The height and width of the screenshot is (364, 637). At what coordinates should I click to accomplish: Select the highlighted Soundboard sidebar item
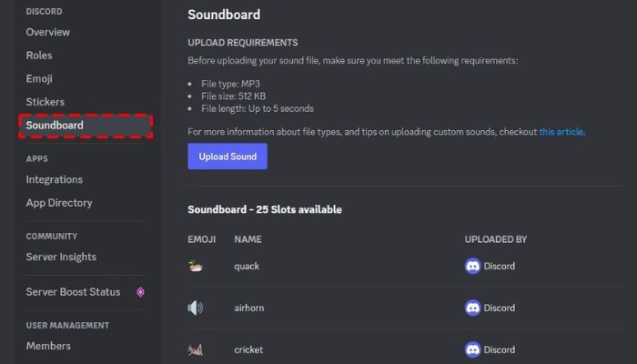86,126
